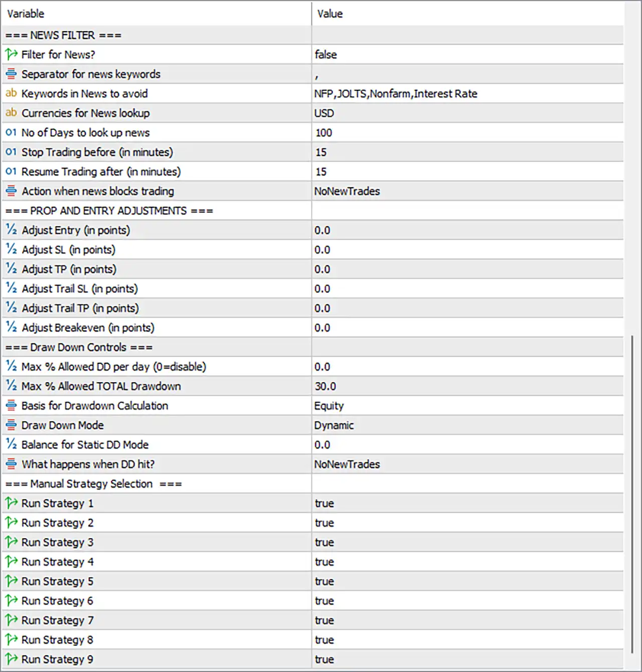Click the double-type icon beside Adjust Breakeven
642x672 pixels.
pos(11,327)
